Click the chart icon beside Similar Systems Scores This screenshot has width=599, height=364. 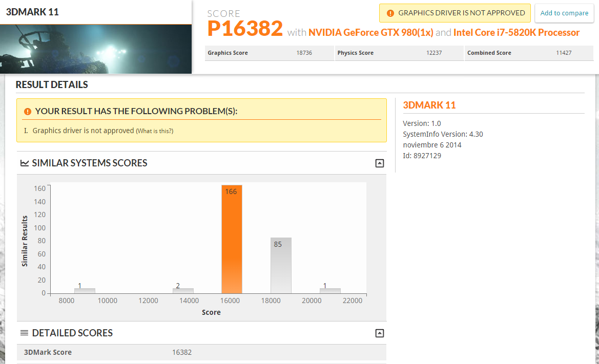pyautogui.click(x=25, y=163)
